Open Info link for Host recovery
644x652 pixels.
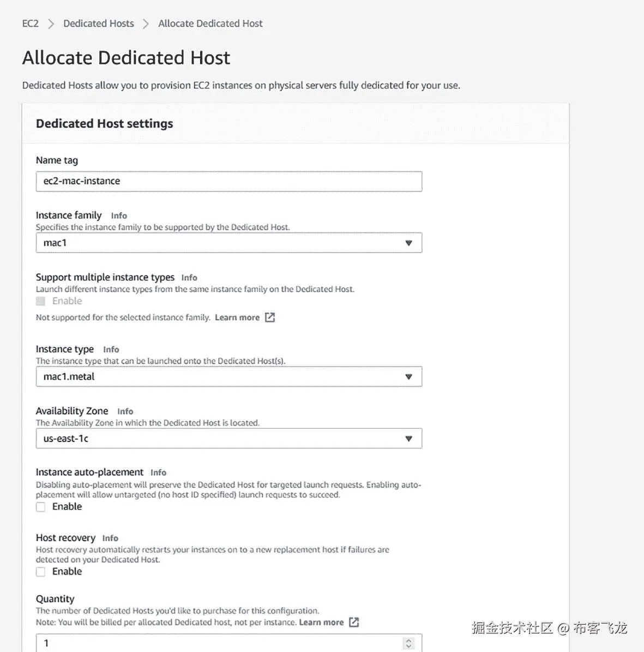110,538
